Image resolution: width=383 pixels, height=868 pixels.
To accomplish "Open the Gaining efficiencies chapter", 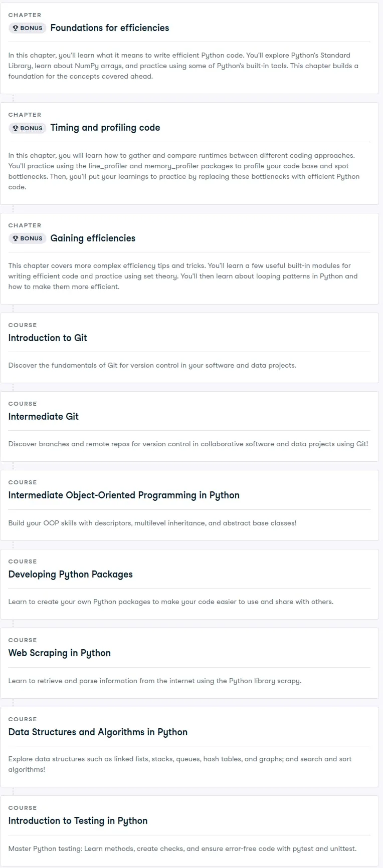I will coord(93,238).
